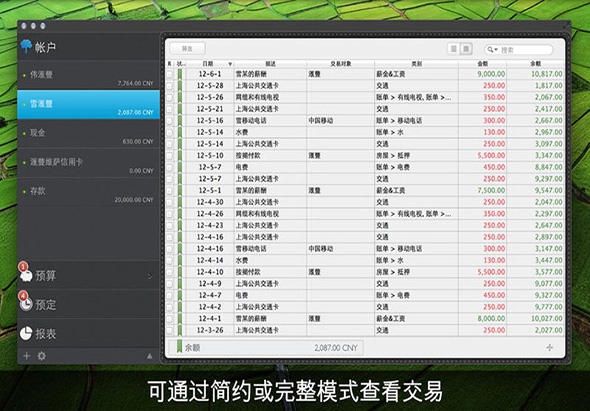Open the 预定 section in the sidebar
This screenshot has width=590, height=411.
click(88, 304)
